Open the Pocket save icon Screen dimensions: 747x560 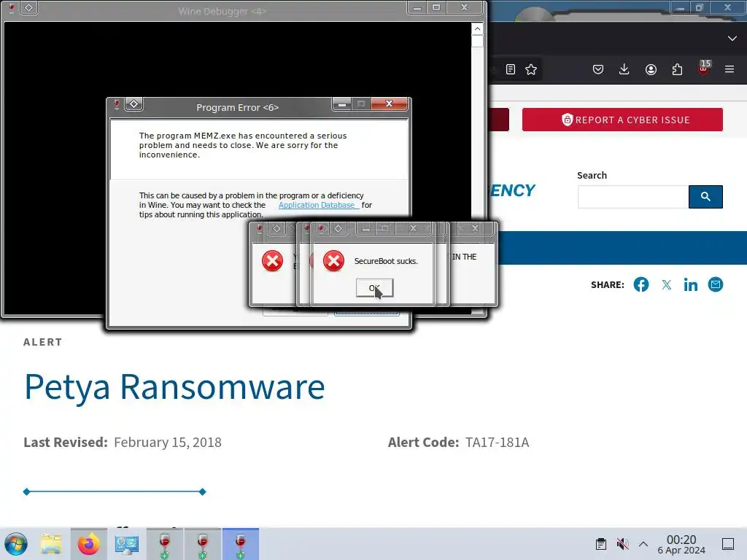pos(598,69)
